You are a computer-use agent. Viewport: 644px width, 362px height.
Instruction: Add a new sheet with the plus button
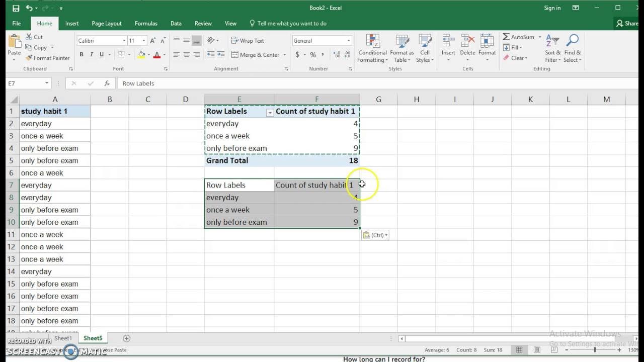coord(127,338)
